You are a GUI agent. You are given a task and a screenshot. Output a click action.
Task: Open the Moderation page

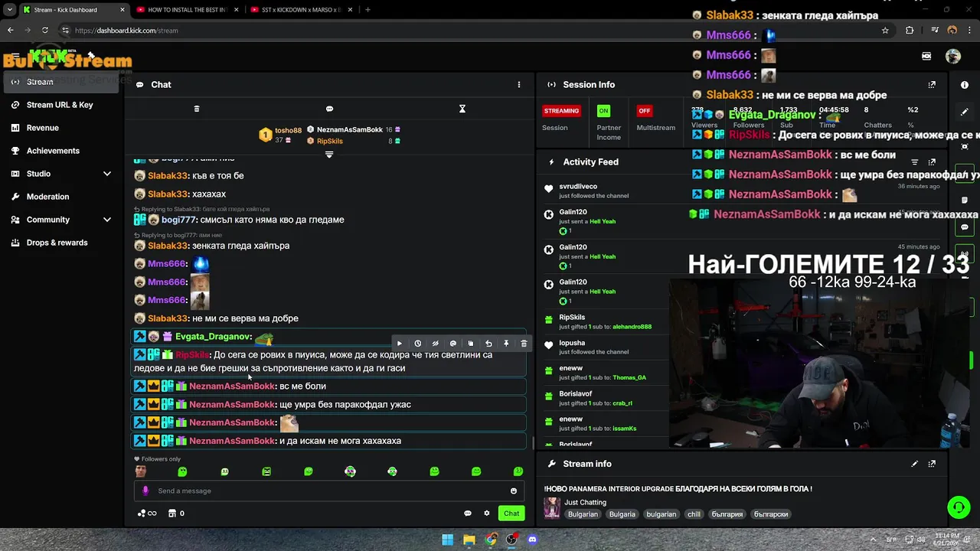(47, 197)
